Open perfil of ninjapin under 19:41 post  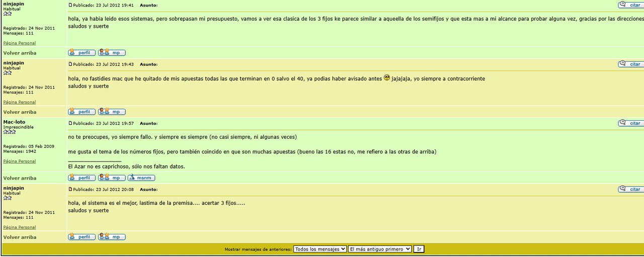(x=82, y=52)
